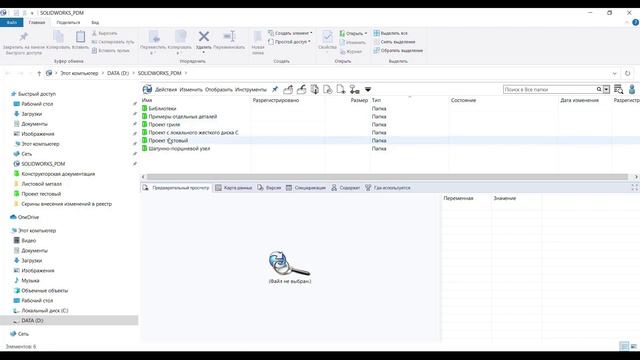Toggle large icons view in status bar
Image resolution: width=640 pixels, height=360 pixels.
coord(633,346)
